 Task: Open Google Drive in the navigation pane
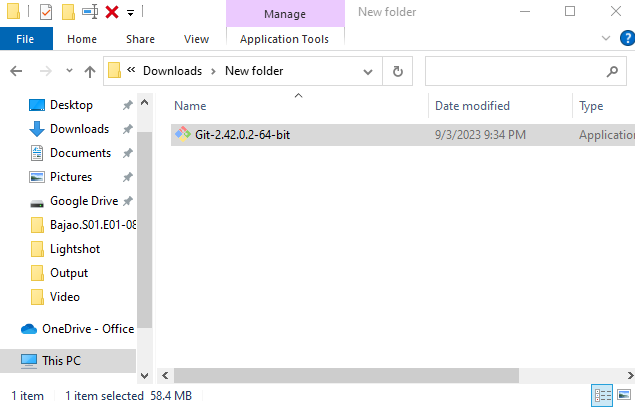(x=84, y=201)
